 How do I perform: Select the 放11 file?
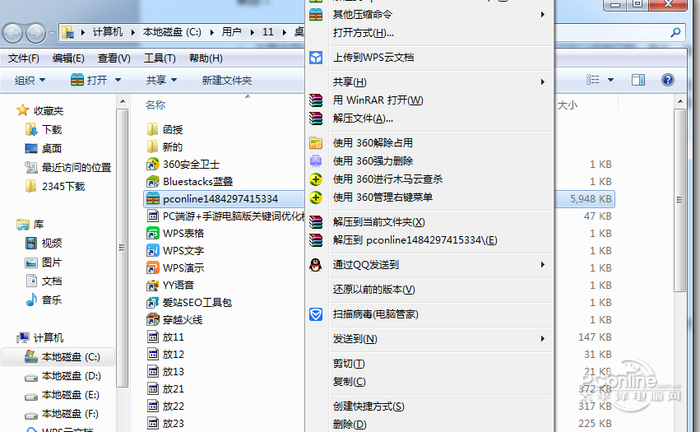click(166, 337)
